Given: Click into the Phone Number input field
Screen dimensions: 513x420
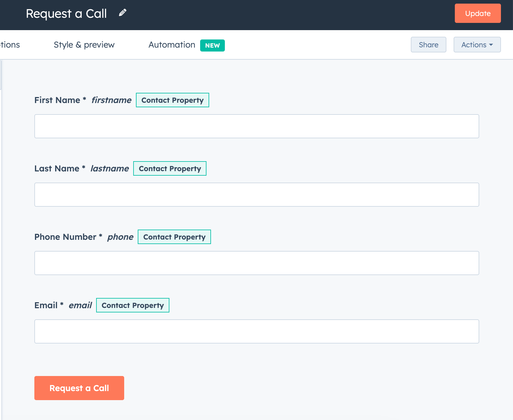Looking at the screenshot, I should (x=257, y=263).
